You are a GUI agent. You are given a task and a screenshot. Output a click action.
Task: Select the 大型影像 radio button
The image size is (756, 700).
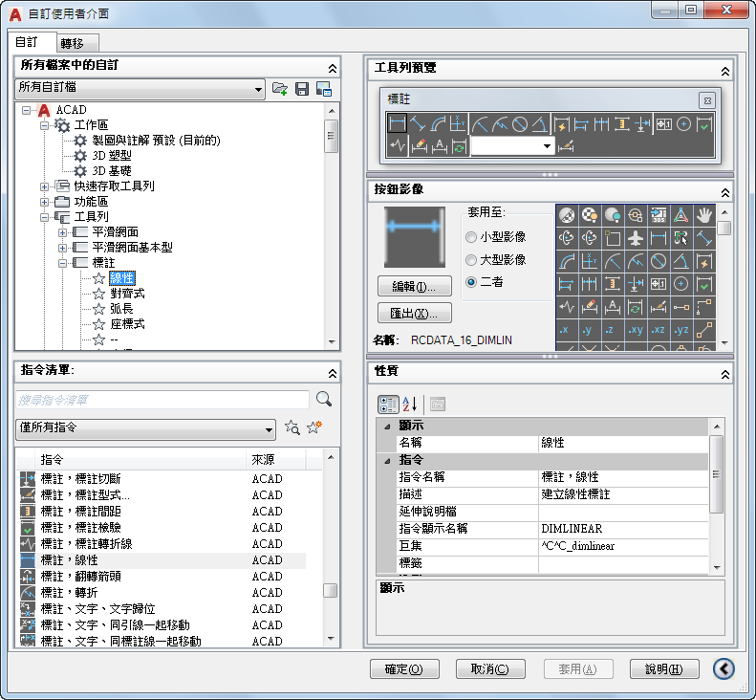coord(471,260)
